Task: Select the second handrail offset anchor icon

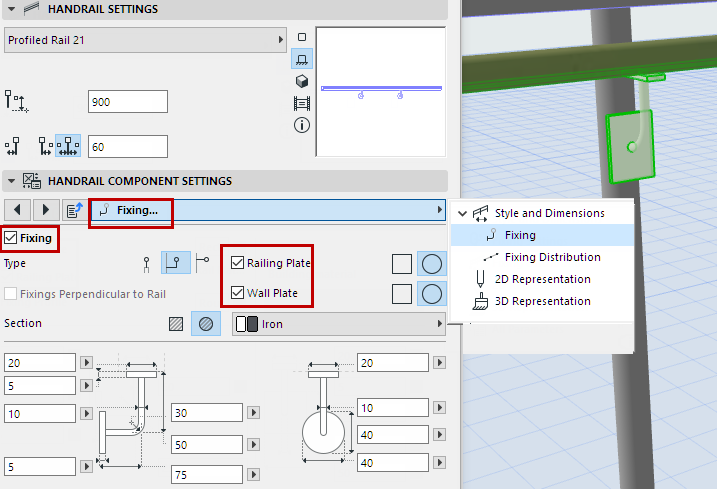Action: pos(45,146)
